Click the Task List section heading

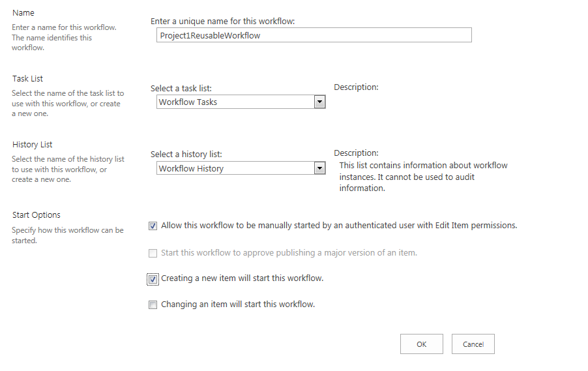pos(28,79)
